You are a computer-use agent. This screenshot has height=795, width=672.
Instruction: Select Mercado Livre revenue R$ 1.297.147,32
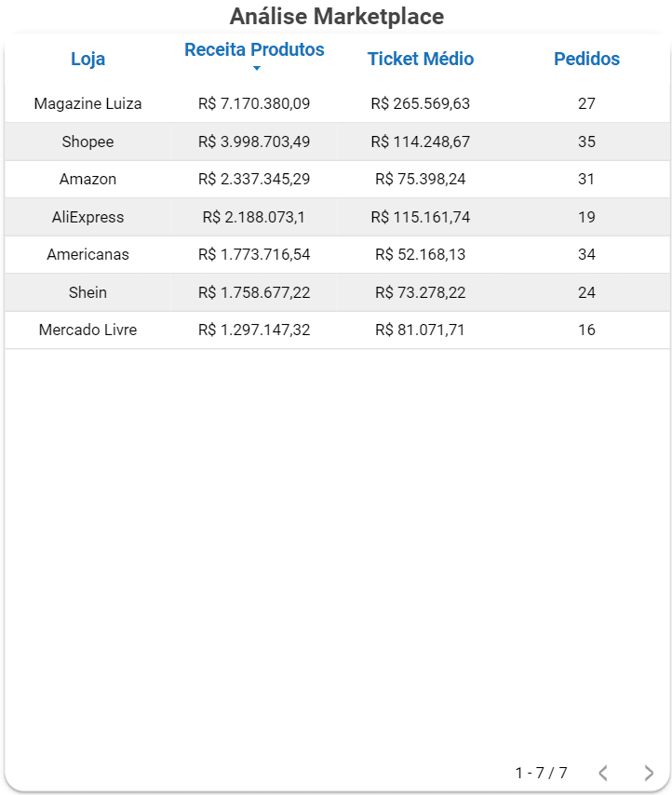pos(254,330)
